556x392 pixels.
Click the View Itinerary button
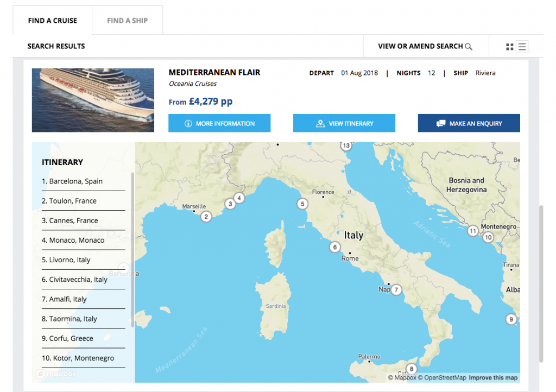[x=344, y=123]
